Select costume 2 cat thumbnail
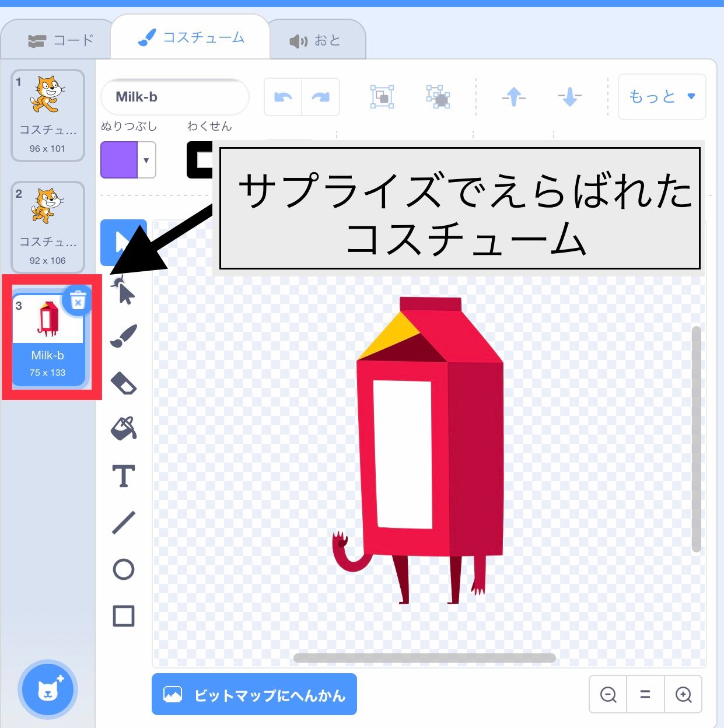Screen dimensions: 724x728 pos(48,228)
